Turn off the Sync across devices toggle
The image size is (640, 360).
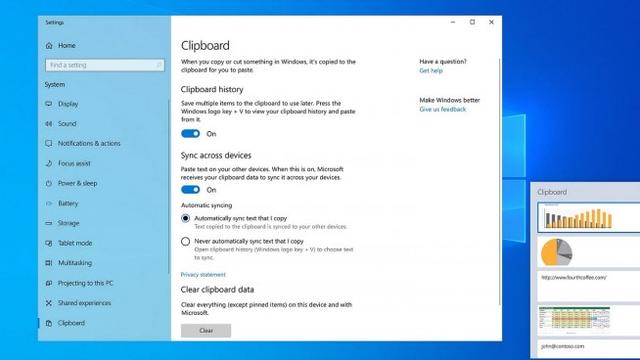click(191, 189)
